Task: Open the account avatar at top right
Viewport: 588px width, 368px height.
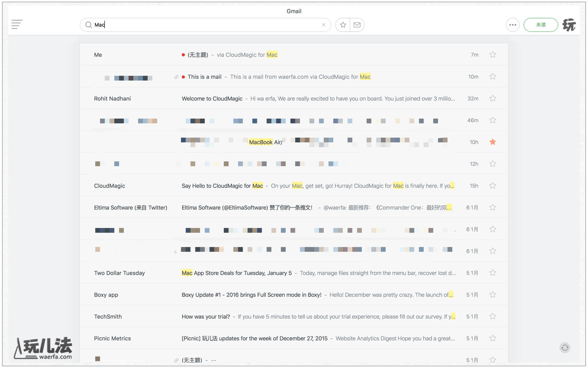Action: [569, 25]
